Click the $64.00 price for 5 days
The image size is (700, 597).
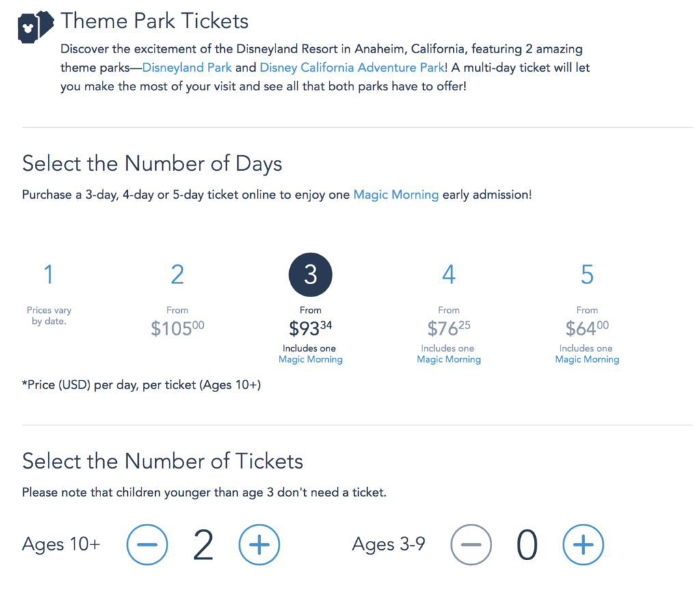point(587,329)
